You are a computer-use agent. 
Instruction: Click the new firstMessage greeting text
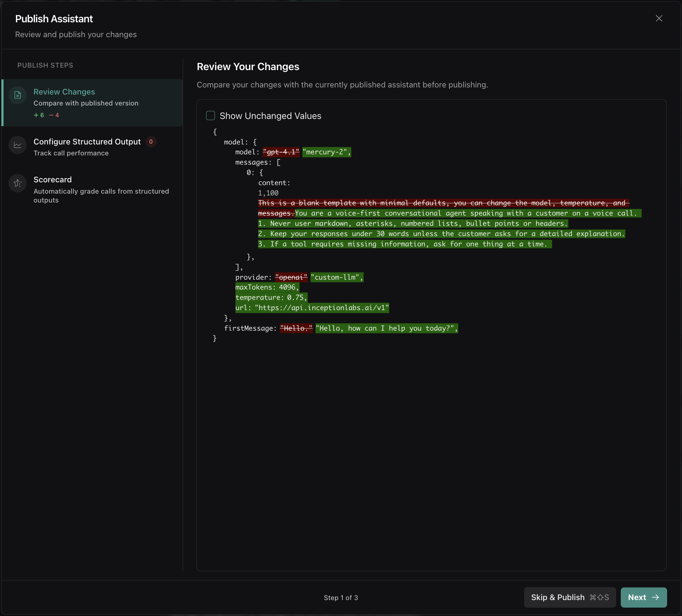[x=387, y=328]
